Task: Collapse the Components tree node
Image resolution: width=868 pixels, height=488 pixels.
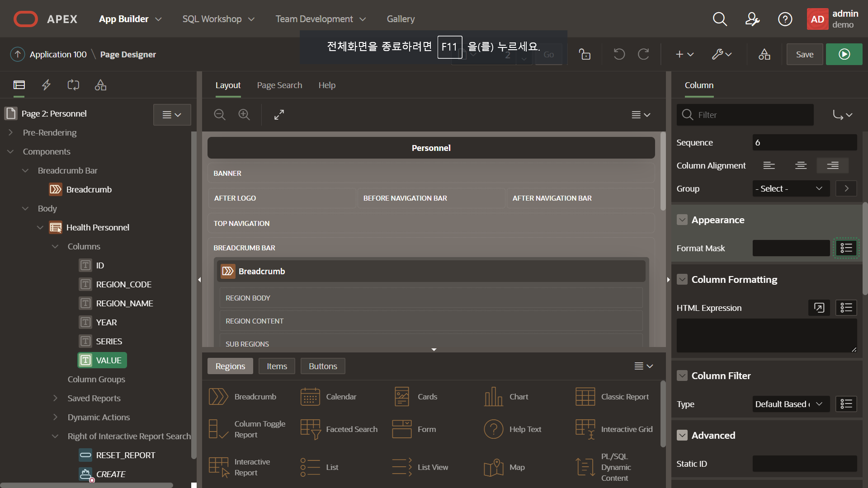Action: (x=10, y=151)
